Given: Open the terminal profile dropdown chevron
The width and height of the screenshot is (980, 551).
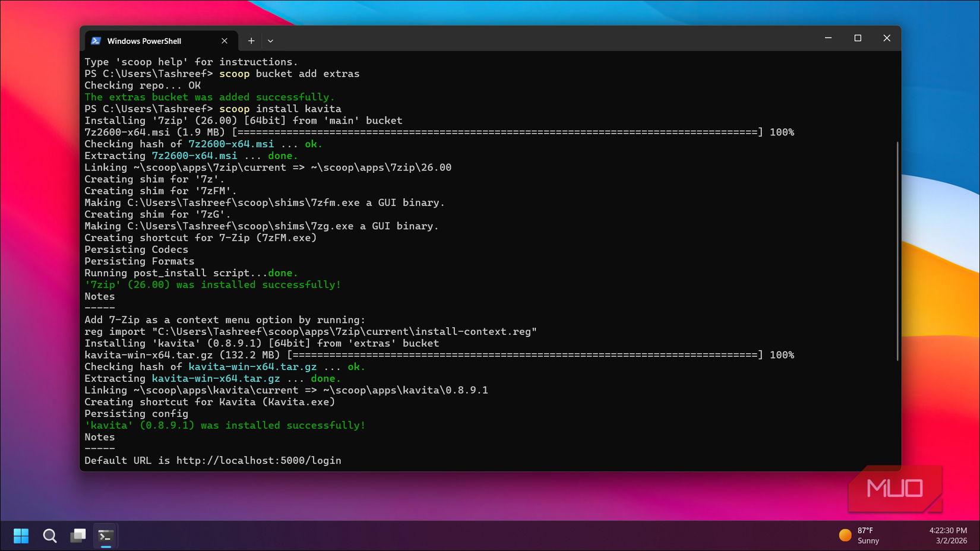Looking at the screenshot, I should 270,40.
